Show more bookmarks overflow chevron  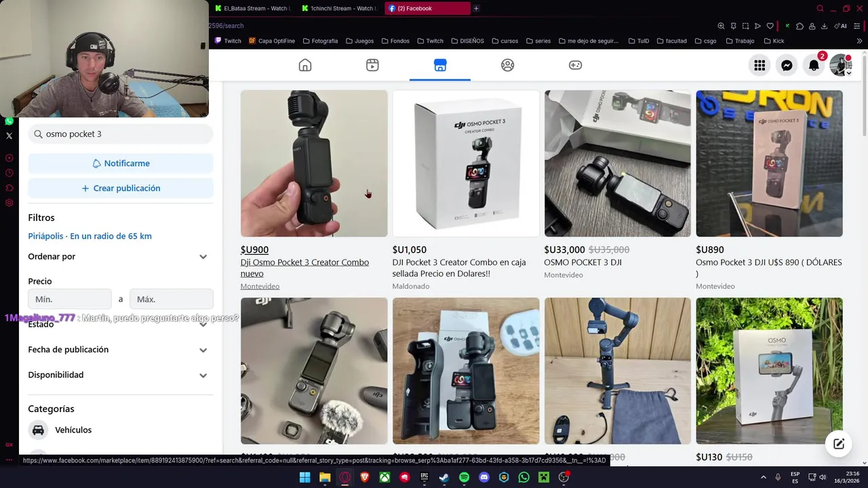859,41
